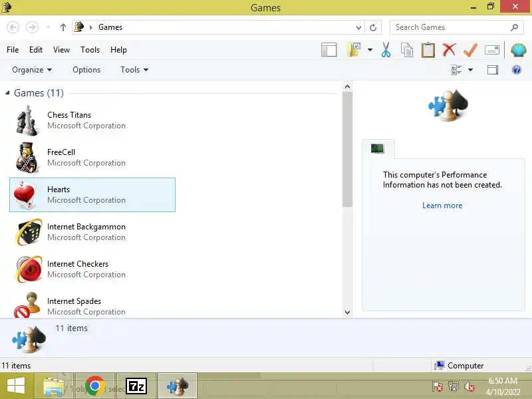Click the search magnifier icon

click(x=514, y=27)
